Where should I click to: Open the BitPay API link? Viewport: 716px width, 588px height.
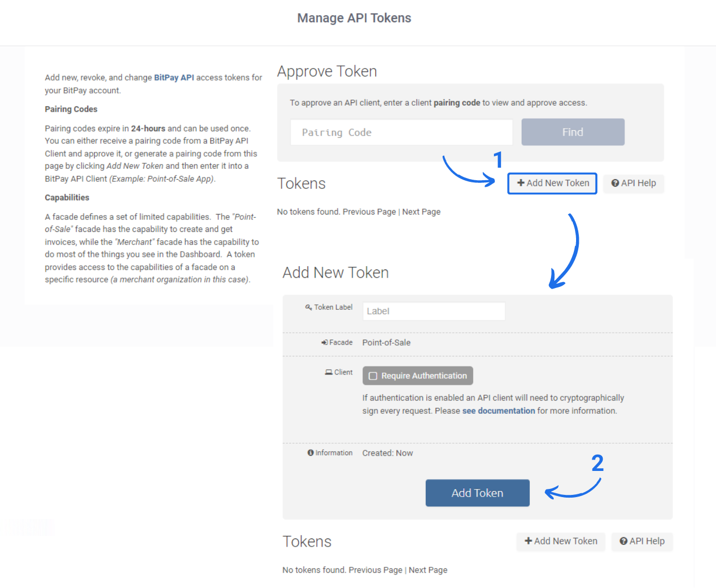pos(174,78)
